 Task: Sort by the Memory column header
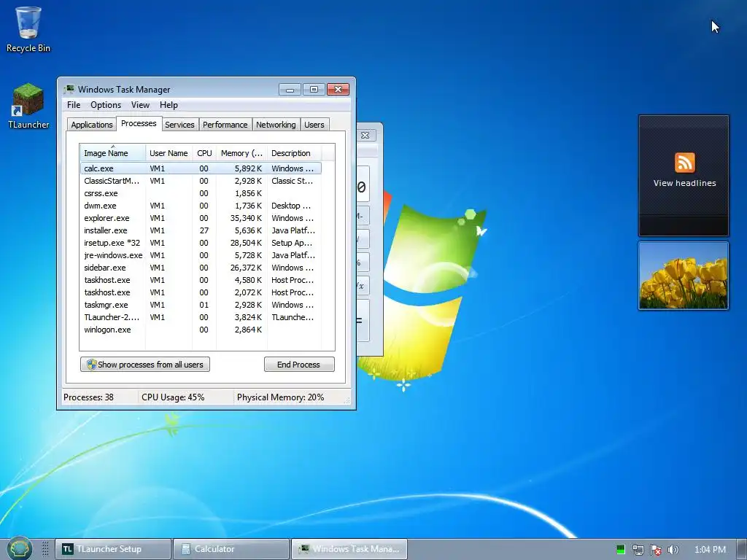(241, 153)
